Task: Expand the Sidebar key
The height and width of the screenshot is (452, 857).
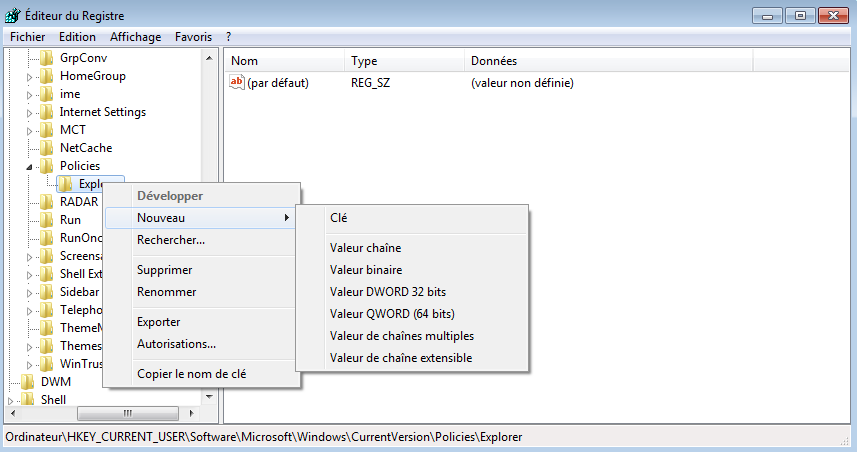Action: [30, 293]
